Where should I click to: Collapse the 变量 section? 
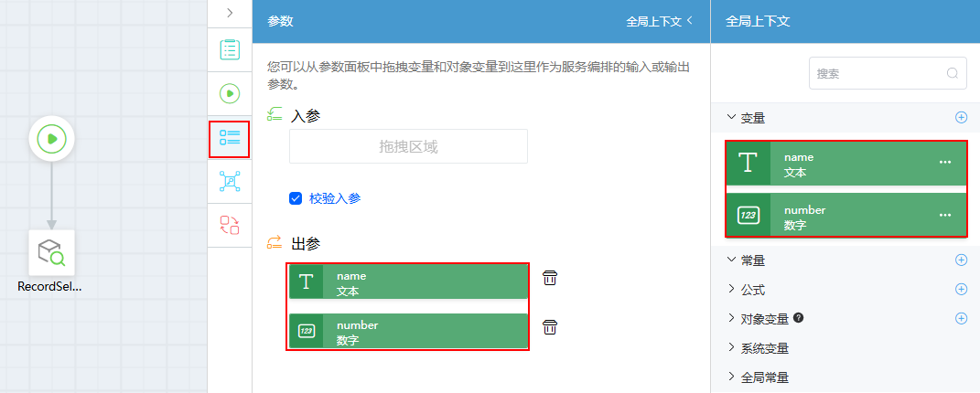tap(746, 117)
